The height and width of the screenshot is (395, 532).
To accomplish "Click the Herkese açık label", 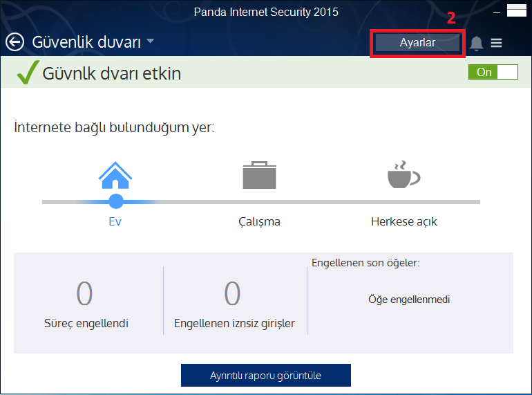I will coord(403,221).
